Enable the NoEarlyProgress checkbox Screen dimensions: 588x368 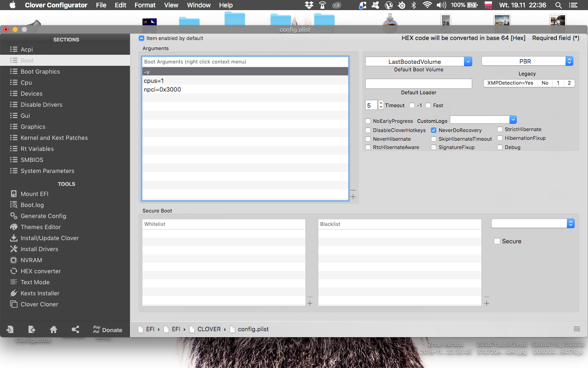pos(368,121)
